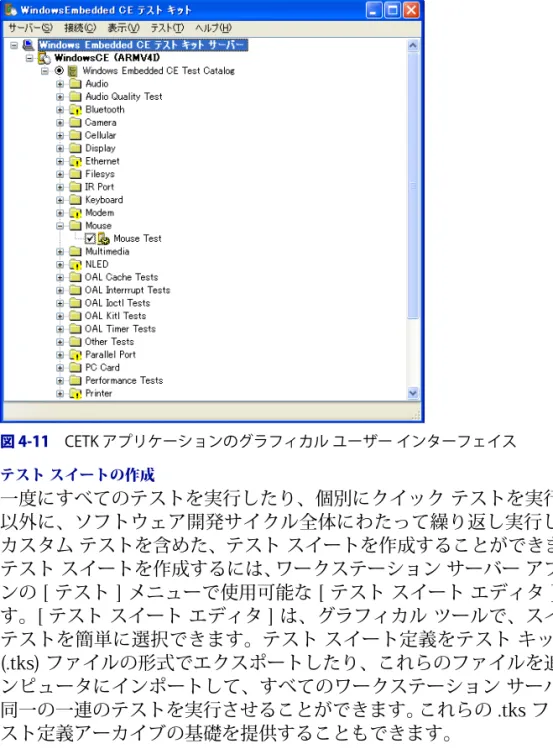This screenshot has width=553, height=749.
Task: Click the Printer warning folder icon
Action: pos(75,394)
